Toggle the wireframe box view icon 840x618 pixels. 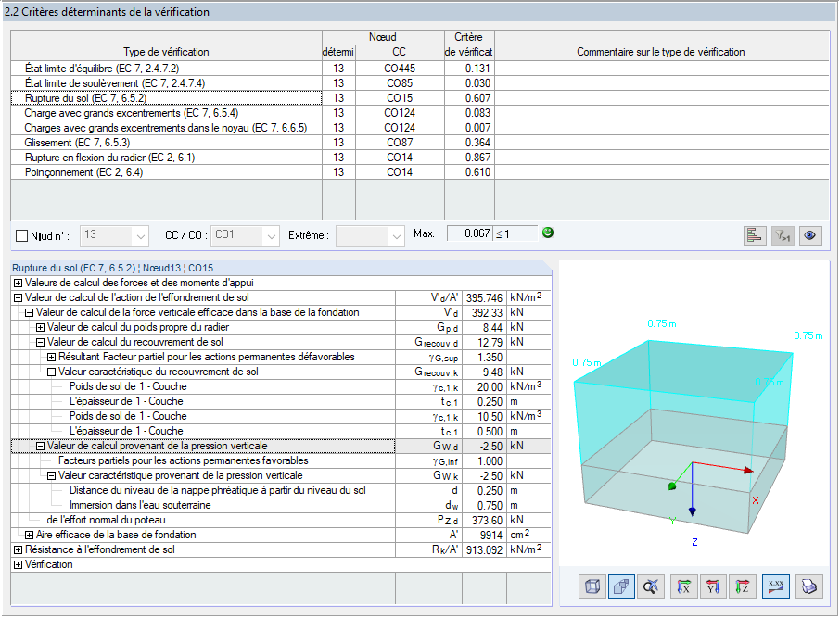[592, 586]
